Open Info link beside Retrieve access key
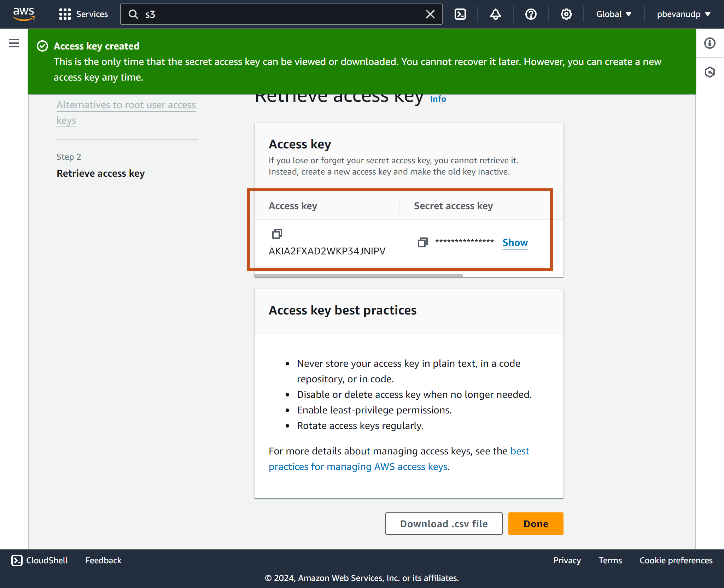Viewport: 724px width, 588px height. pyautogui.click(x=438, y=99)
